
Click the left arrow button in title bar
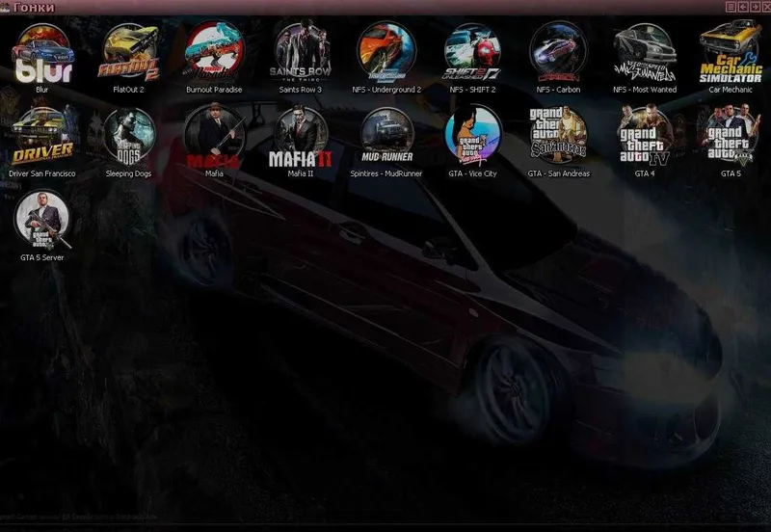(x=742, y=7)
